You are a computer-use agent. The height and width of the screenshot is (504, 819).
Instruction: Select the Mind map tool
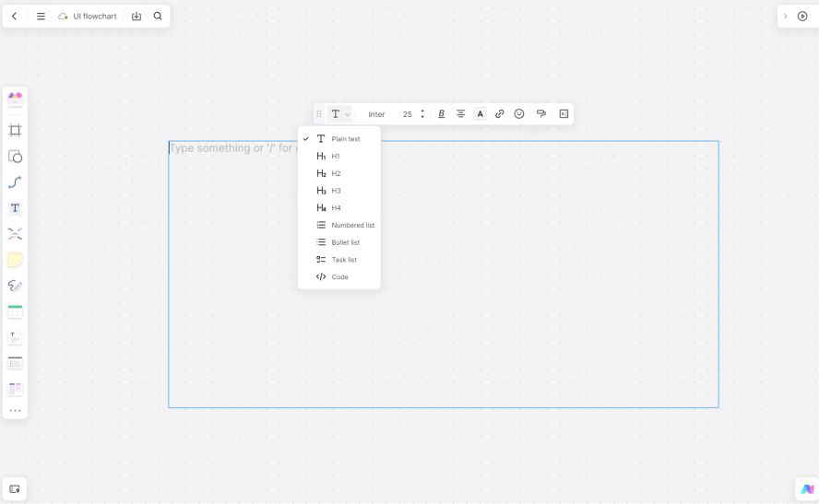pos(15,234)
